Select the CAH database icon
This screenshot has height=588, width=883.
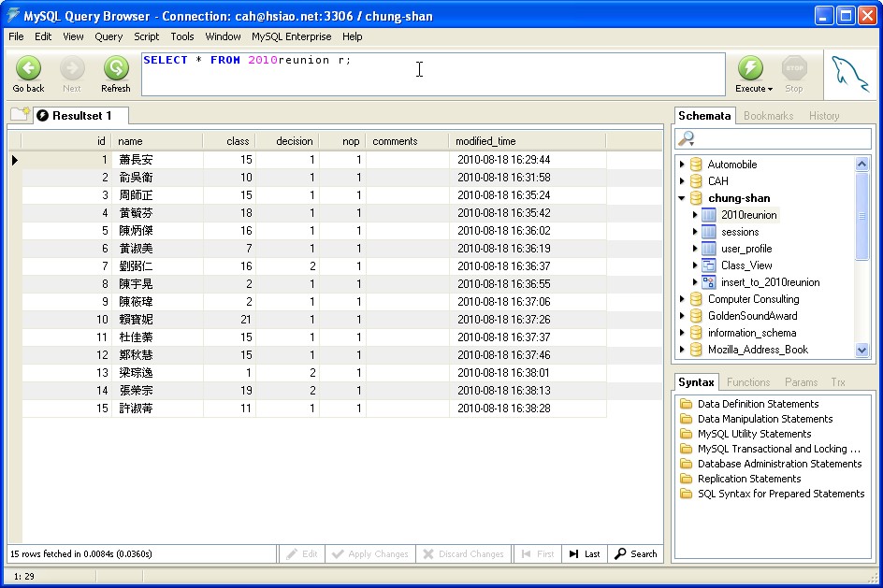tap(696, 181)
